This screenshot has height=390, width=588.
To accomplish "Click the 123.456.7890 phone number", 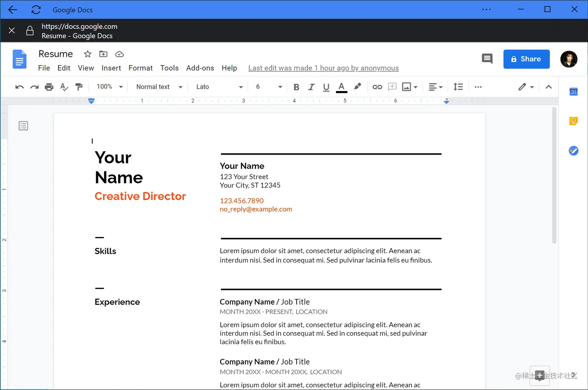I will (241, 201).
